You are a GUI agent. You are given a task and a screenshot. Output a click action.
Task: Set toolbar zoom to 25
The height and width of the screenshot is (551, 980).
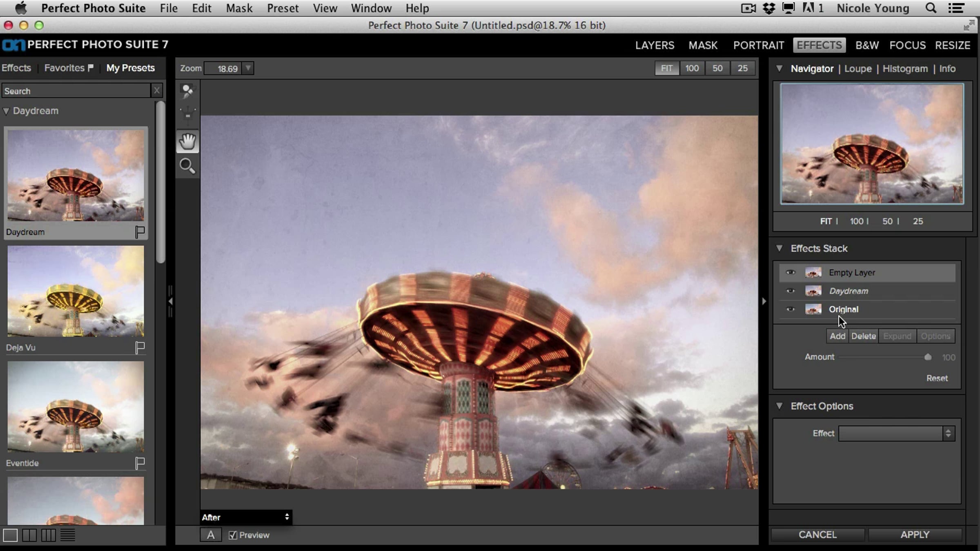(743, 68)
